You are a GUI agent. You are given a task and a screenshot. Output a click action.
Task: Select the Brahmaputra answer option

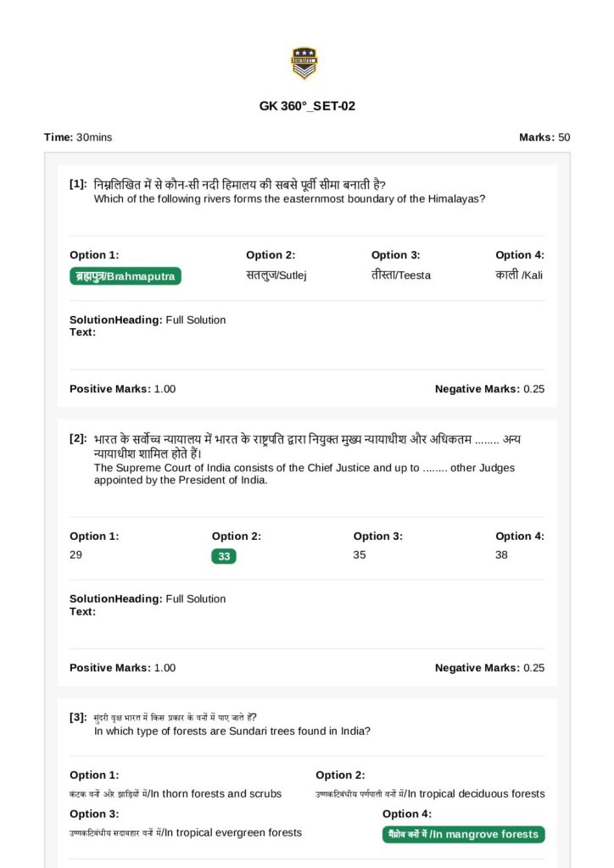pos(126,276)
